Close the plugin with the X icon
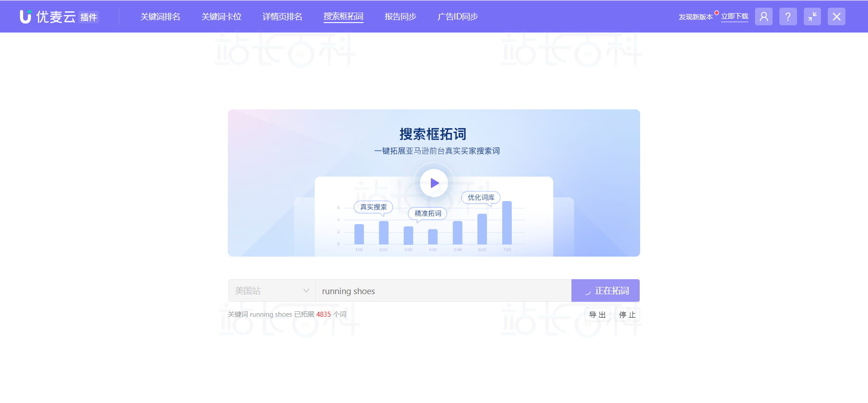 [x=837, y=17]
